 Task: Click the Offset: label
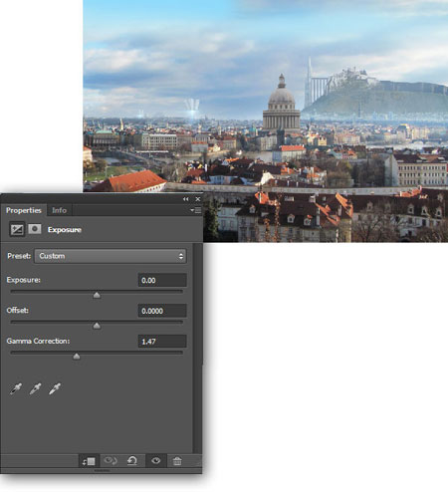pyautogui.click(x=17, y=311)
